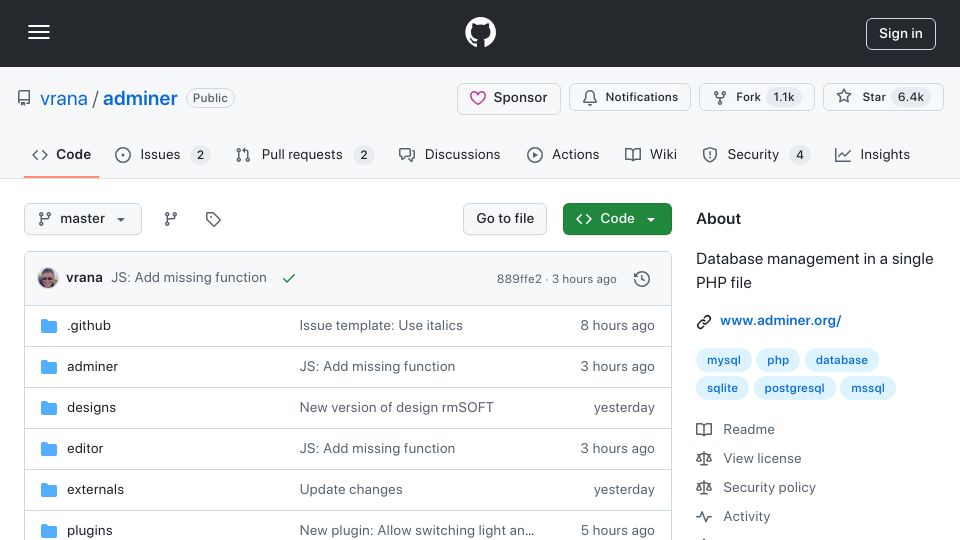Open the plugins folder
The image size is (960, 540).
point(90,531)
